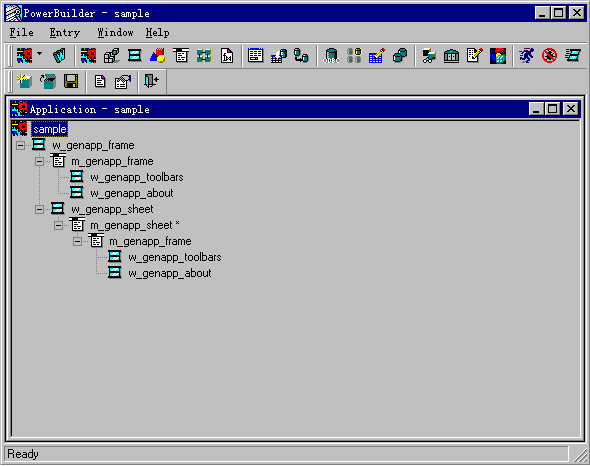This screenshot has width=590, height=466.
Task: Click the ODBC database icon
Action: [x=331, y=56]
